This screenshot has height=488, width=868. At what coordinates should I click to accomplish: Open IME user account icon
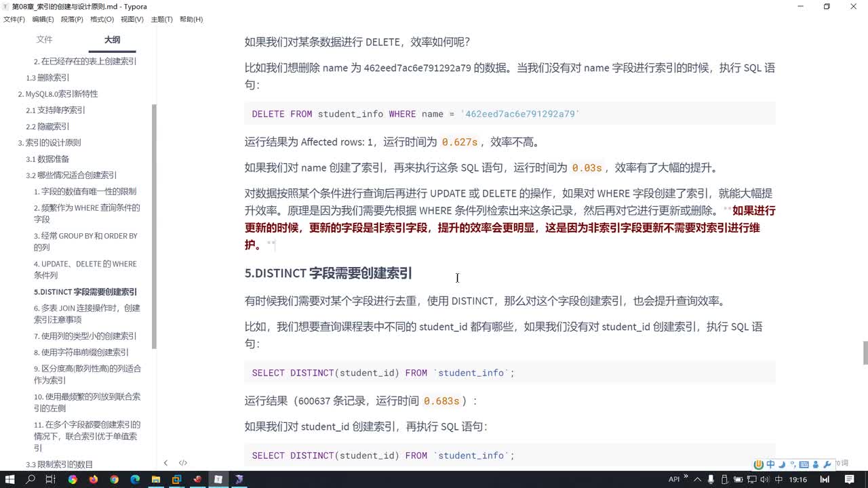[x=816, y=464]
